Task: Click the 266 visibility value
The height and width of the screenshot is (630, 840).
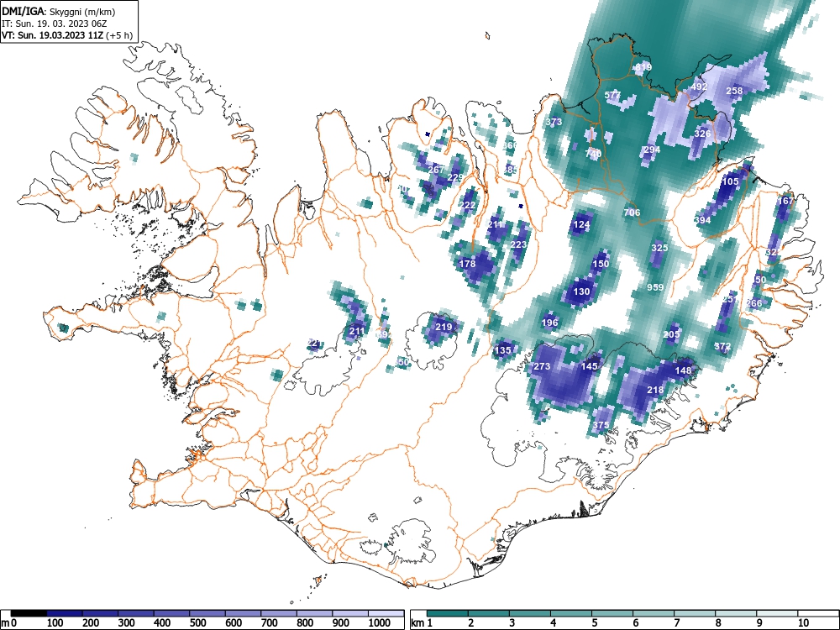Action: pyautogui.click(x=754, y=304)
